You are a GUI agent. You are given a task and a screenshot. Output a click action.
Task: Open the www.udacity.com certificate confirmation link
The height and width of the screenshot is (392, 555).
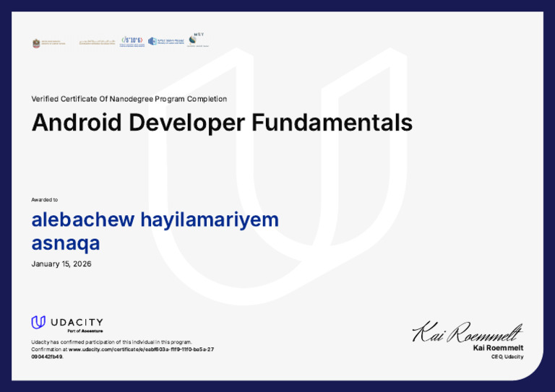(x=141, y=349)
